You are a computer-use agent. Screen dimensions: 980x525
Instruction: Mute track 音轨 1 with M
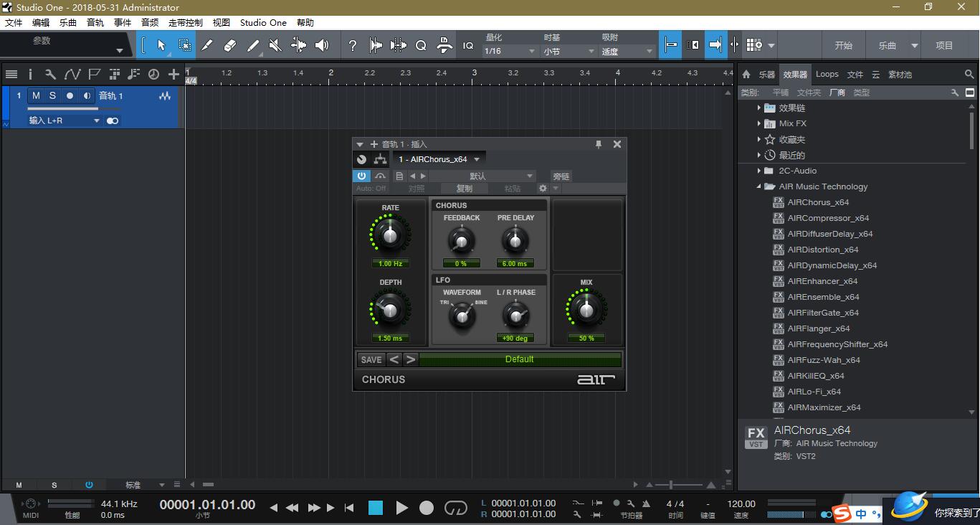coord(36,95)
